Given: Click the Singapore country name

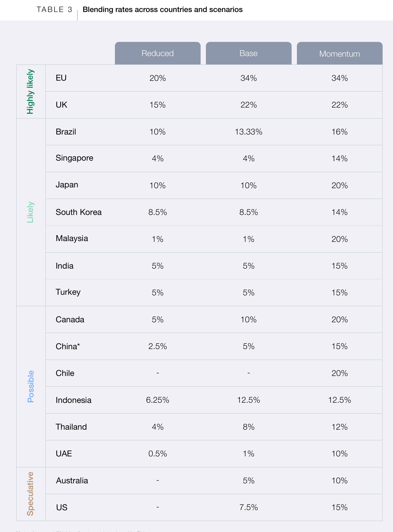Looking at the screenshot, I should point(74,158).
